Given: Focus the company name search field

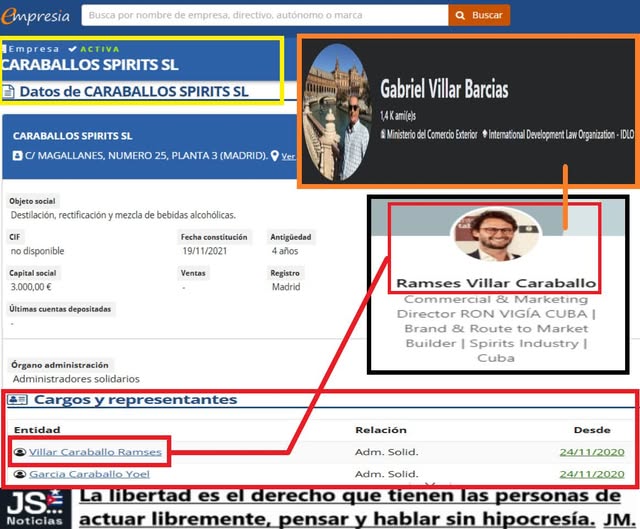Looking at the screenshot, I should tap(264, 15).
